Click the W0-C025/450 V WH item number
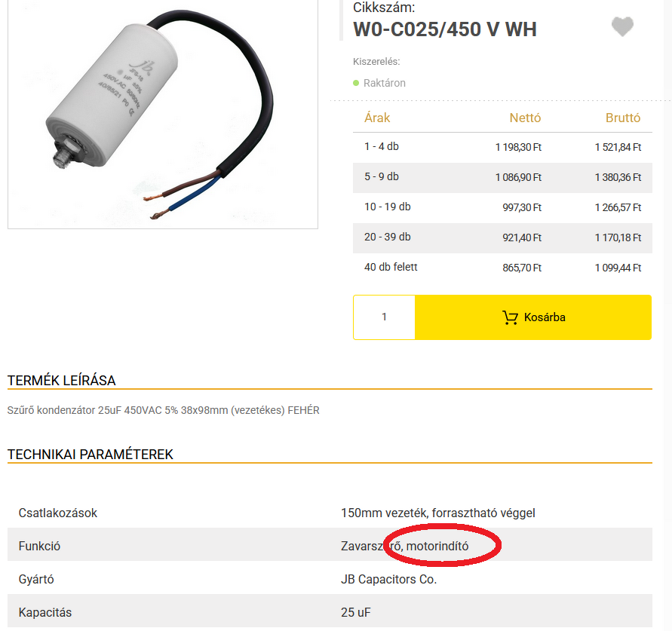The image size is (672, 631). (445, 29)
